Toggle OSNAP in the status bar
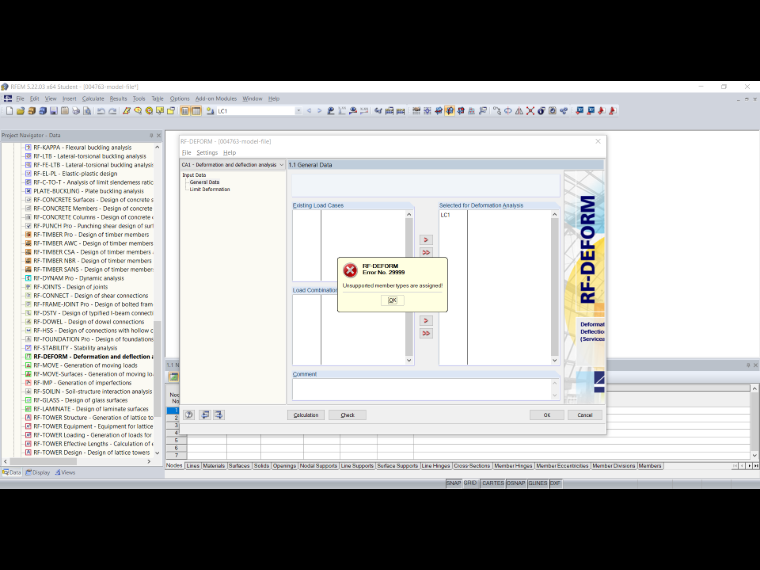The height and width of the screenshot is (570, 760). [x=516, y=483]
